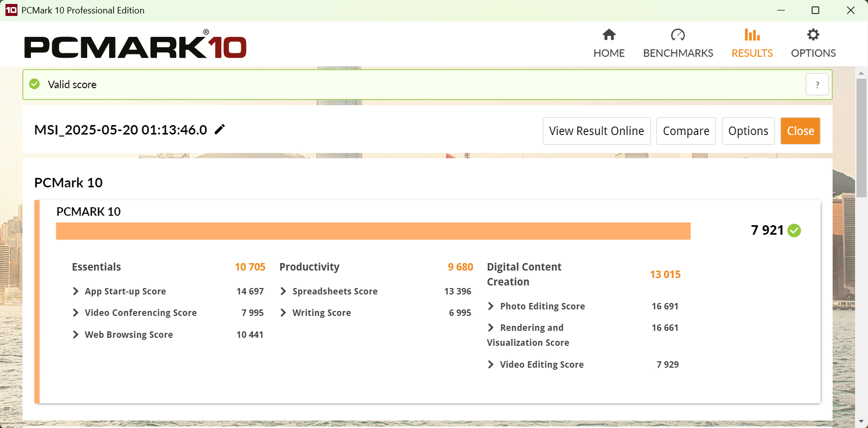Click the Productivity heading
This screenshot has width=868, height=428.
click(309, 267)
